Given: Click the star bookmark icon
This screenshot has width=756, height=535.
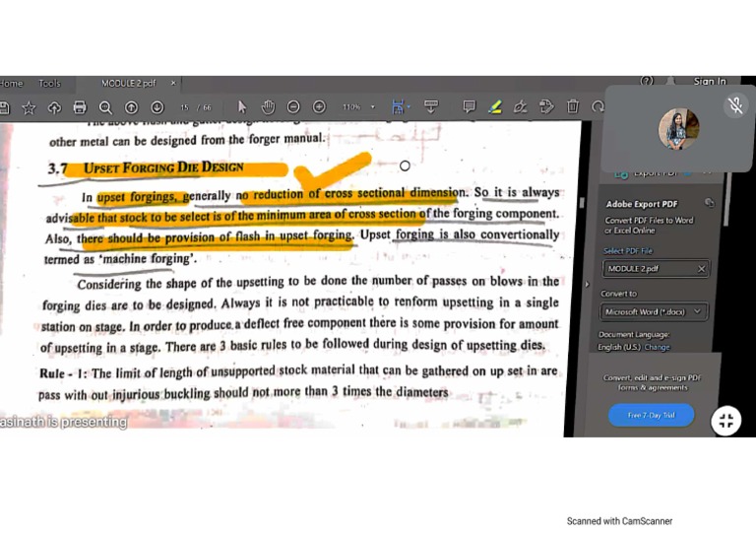Looking at the screenshot, I should click(29, 107).
